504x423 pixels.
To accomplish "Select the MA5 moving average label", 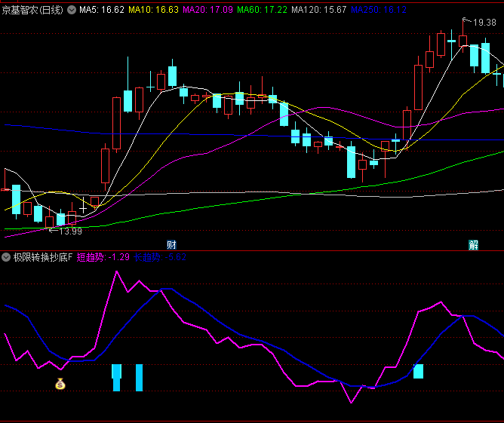I will (x=102, y=10).
